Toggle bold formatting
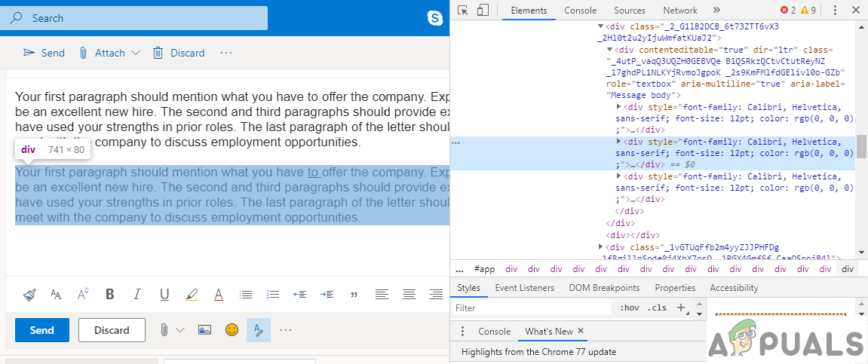The height and width of the screenshot is (364, 868). pyautogui.click(x=110, y=295)
